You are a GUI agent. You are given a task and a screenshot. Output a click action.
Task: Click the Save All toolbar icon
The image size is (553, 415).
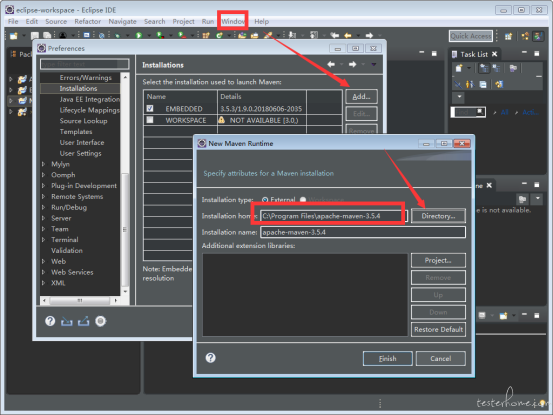click(x=47, y=36)
